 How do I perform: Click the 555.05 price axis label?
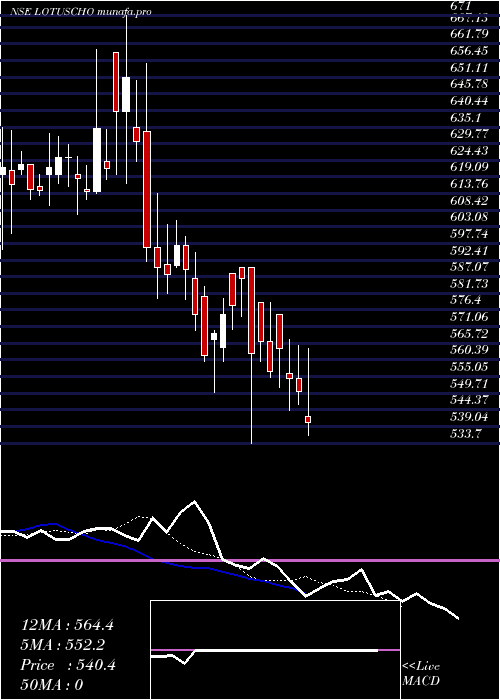point(470,367)
